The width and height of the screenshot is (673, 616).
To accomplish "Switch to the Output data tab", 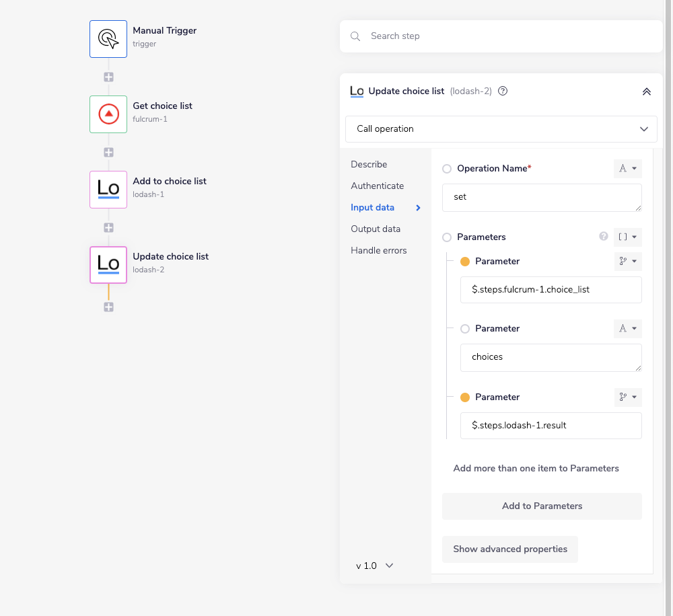I will pyautogui.click(x=375, y=229).
